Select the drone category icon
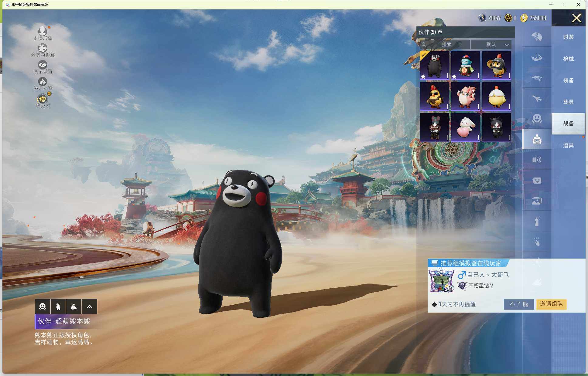 tap(537, 78)
